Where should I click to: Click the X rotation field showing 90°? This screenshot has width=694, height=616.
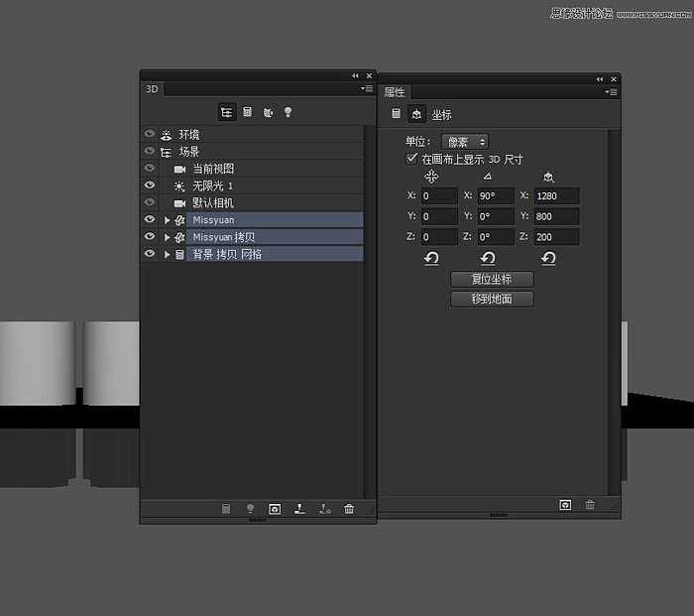(495, 196)
